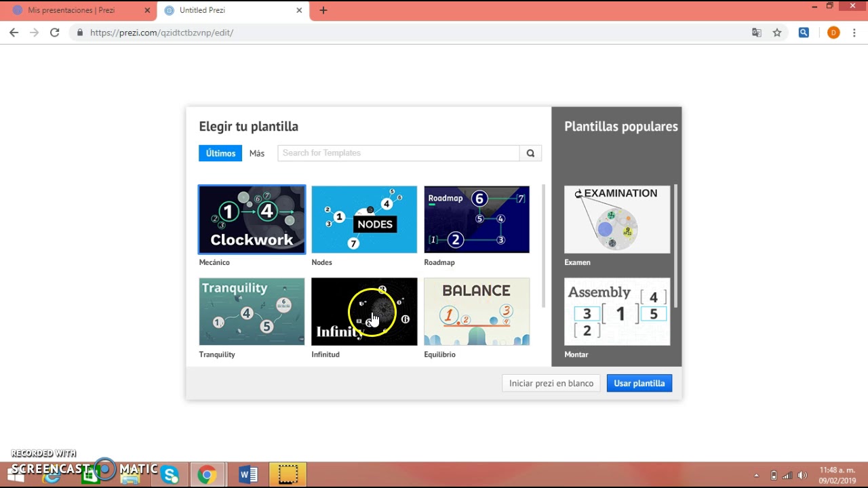Viewport: 868px width, 488px height.
Task: Bookmark this page with the star
Action: coord(777,33)
